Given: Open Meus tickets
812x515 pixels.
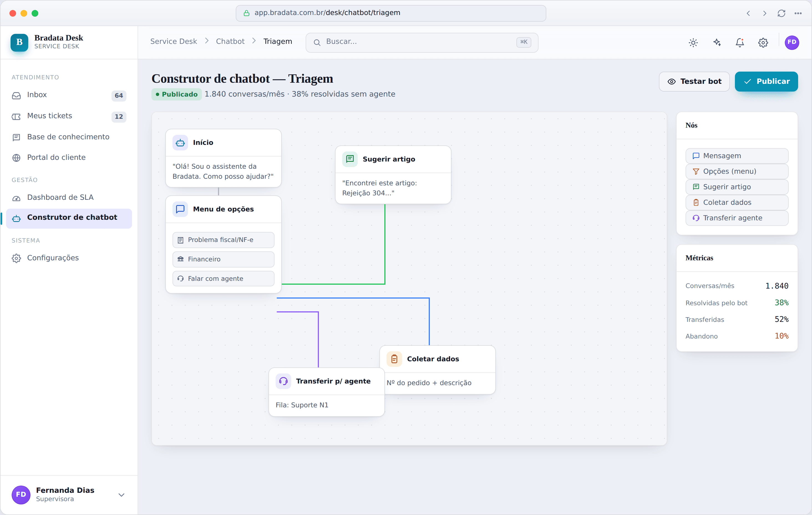Looking at the screenshot, I should click(x=69, y=116).
